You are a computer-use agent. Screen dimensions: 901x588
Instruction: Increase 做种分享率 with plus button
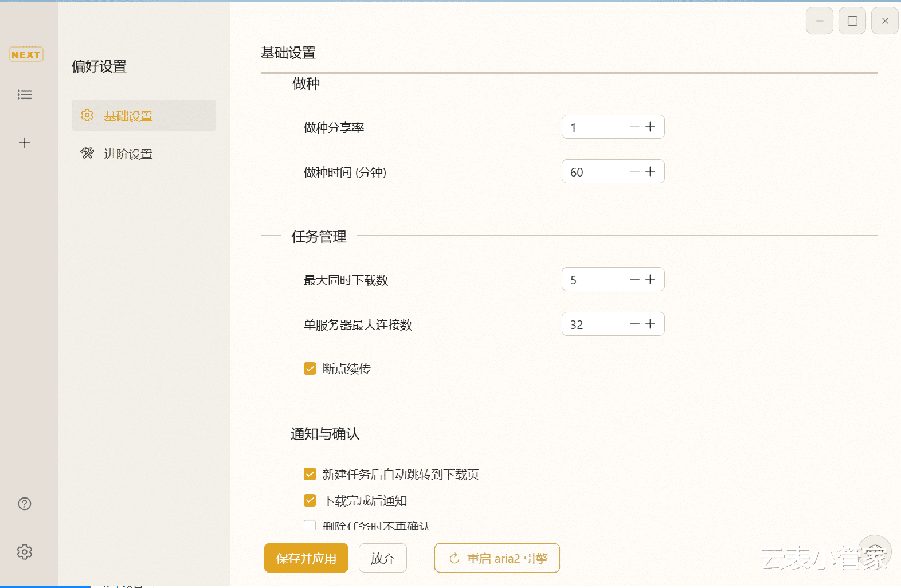click(x=650, y=127)
